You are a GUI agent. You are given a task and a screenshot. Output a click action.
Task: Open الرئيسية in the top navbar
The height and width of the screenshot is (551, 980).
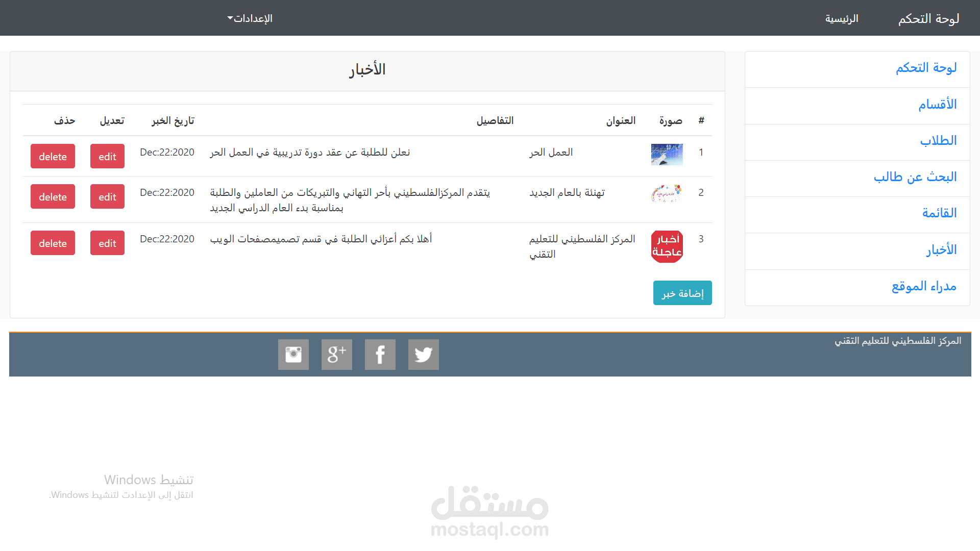[842, 19]
